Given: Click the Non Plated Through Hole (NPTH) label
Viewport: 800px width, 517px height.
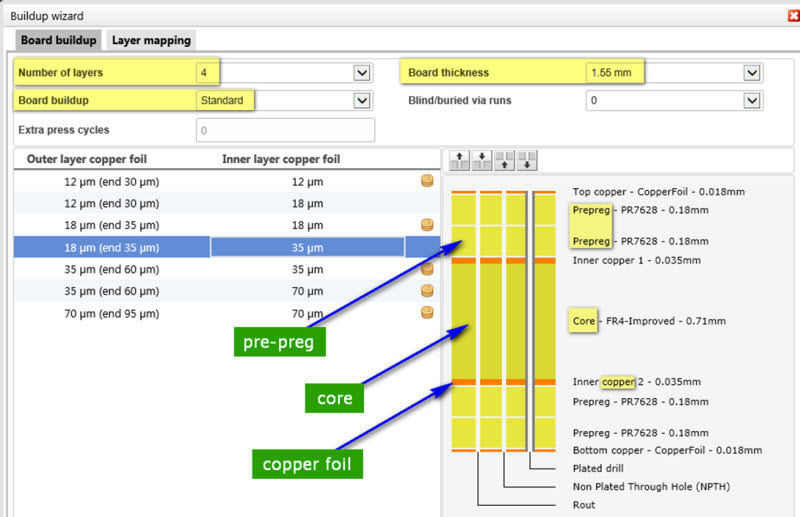Looking at the screenshot, I should (651, 487).
